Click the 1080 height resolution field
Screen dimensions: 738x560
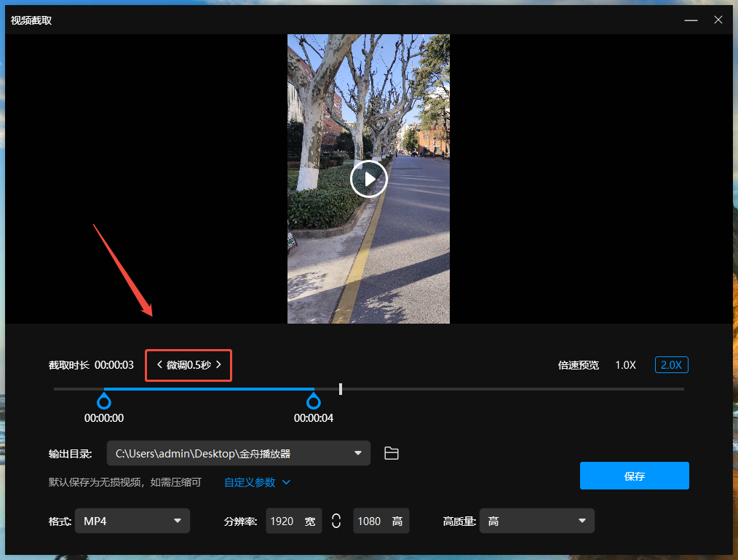pyautogui.click(x=381, y=521)
